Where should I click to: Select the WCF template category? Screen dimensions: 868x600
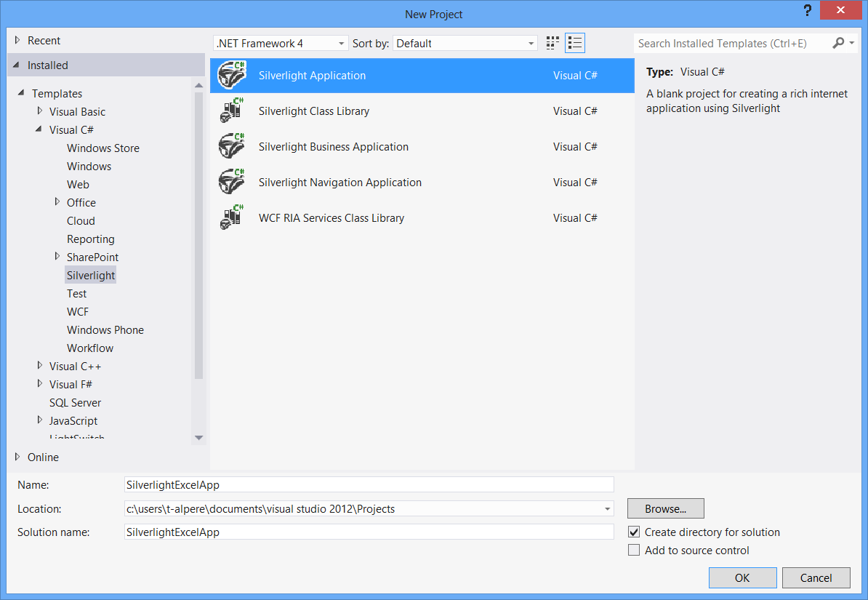pos(78,312)
